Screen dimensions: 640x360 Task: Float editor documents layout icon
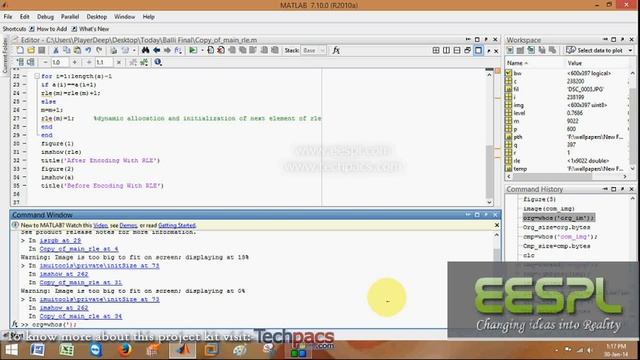(x=468, y=50)
